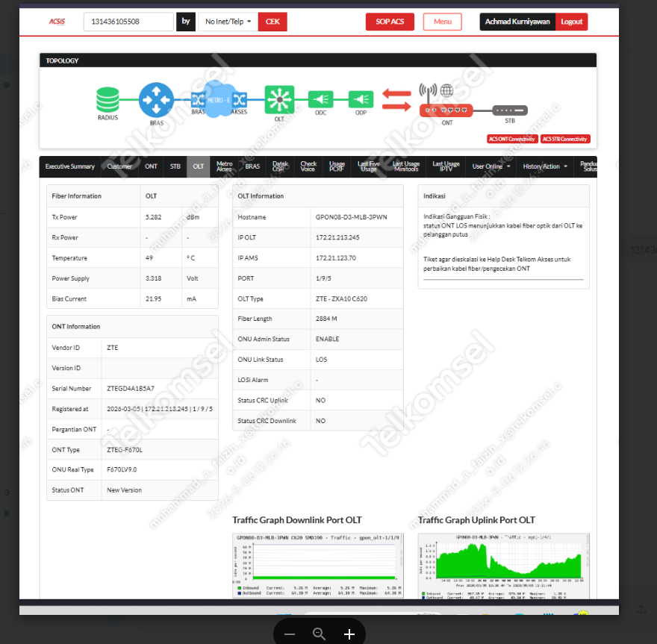Click the PORT value 1/9/5
The image size is (657, 644).
[x=323, y=278]
